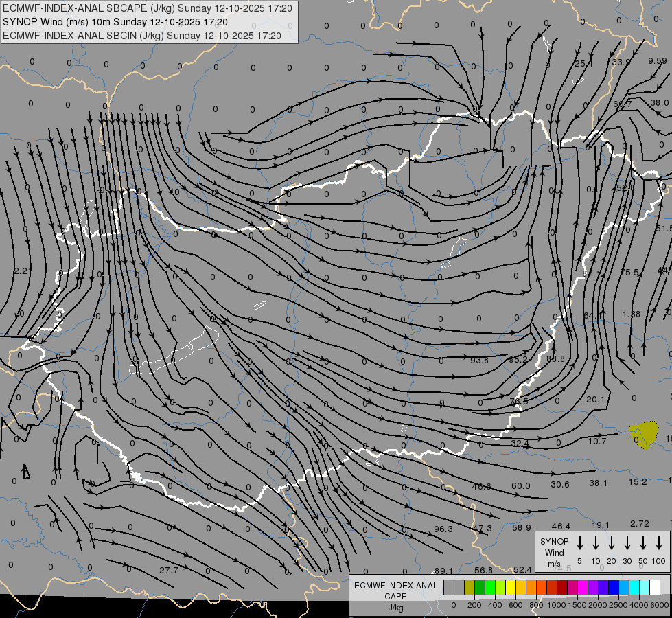Click the 95.2 value on the map
Viewport: 672px width, 618px height.
[x=518, y=359]
